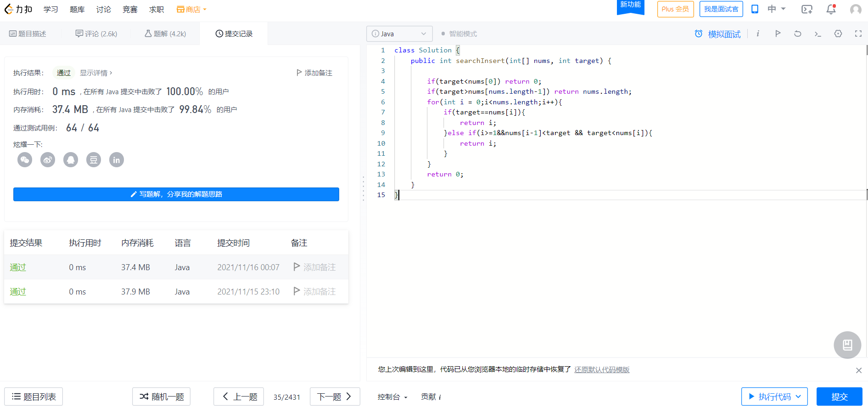
Task: Open 求职 in top navigation
Action: tap(157, 9)
